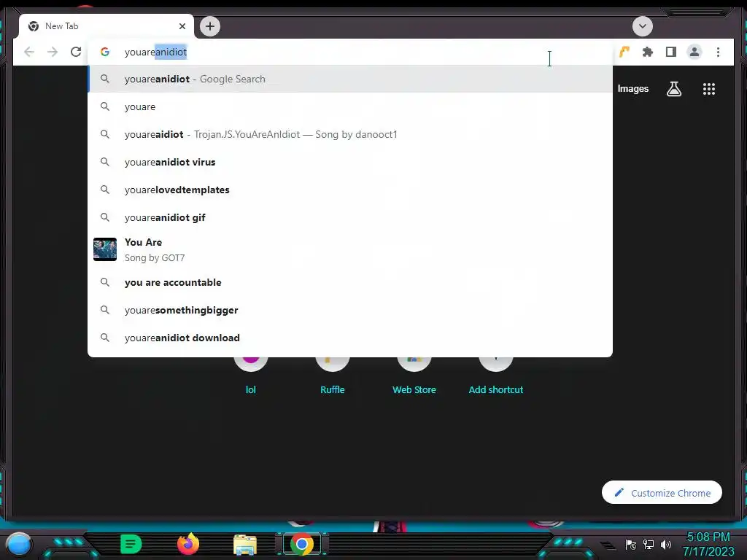Choose 'youareanidiot download' suggestion

(x=350, y=338)
